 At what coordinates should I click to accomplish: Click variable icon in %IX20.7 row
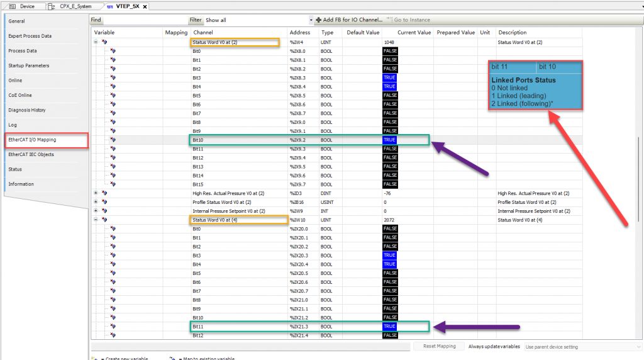113,291
